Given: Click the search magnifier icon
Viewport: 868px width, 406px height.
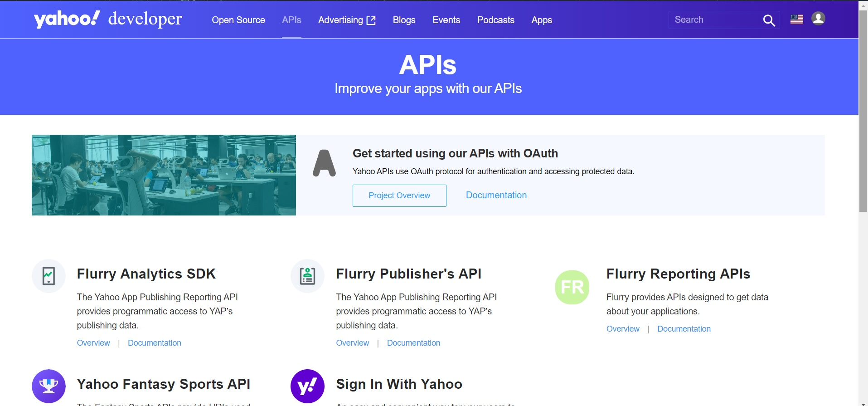Looking at the screenshot, I should [769, 20].
